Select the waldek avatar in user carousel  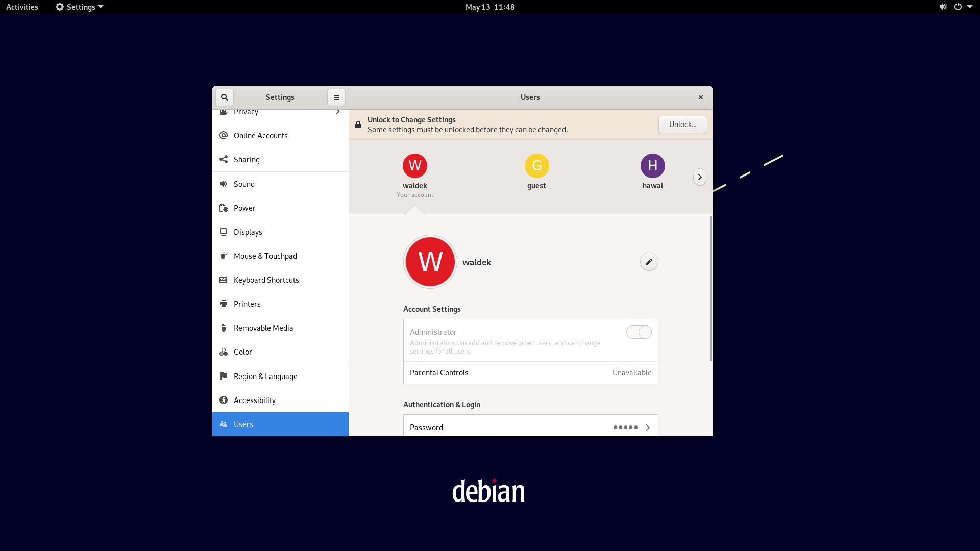tap(415, 166)
